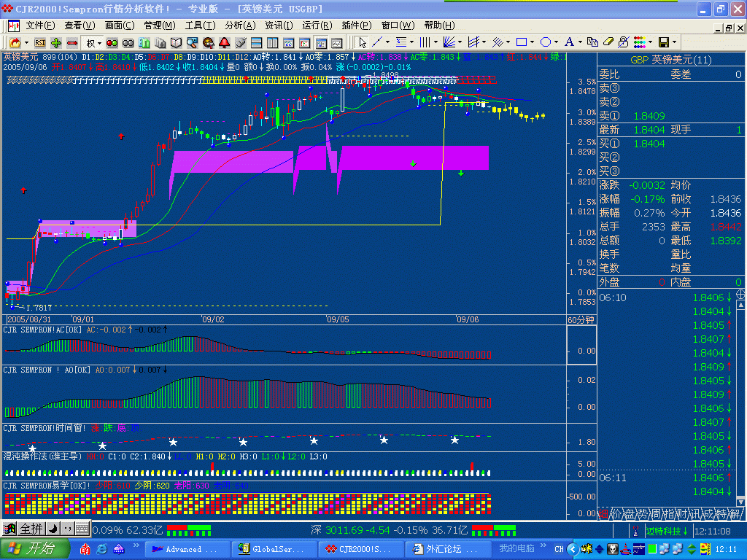Select the text annotation A tool

(569, 43)
